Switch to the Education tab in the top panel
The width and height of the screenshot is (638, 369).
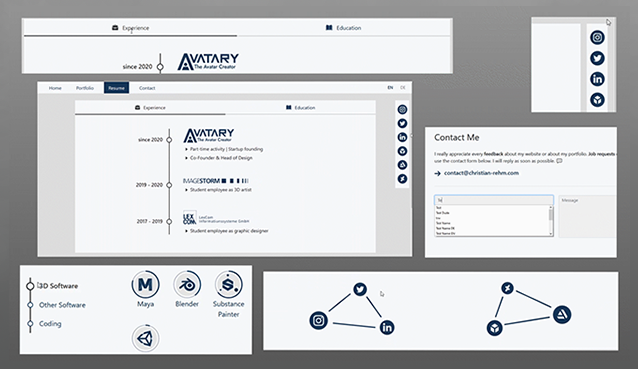click(x=343, y=28)
